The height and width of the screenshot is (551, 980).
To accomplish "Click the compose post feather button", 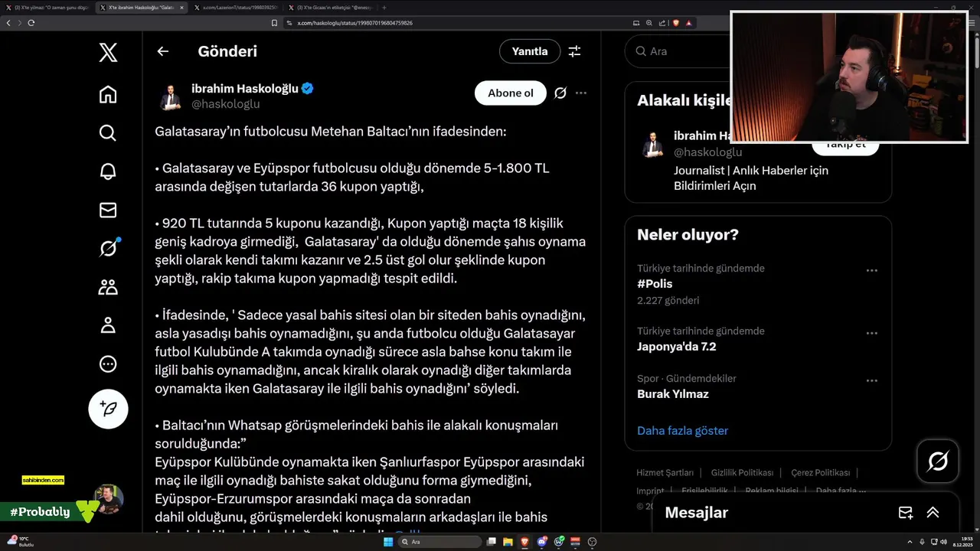I will pos(108,409).
